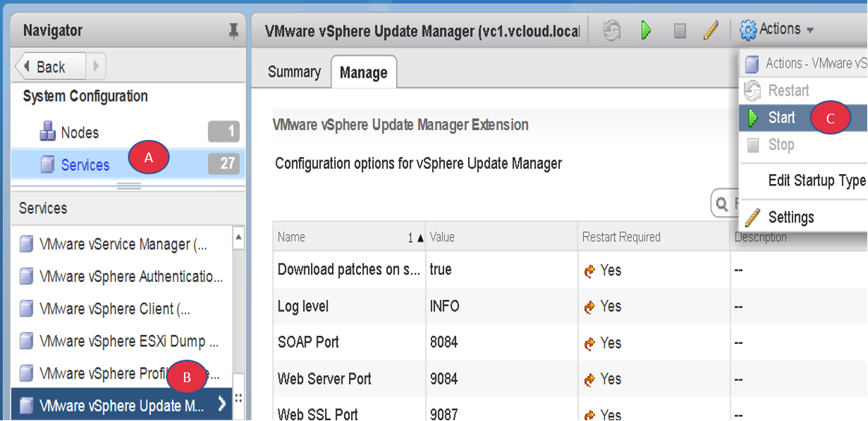Click the panel splitter handle beside Update Manager row

tap(238, 397)
